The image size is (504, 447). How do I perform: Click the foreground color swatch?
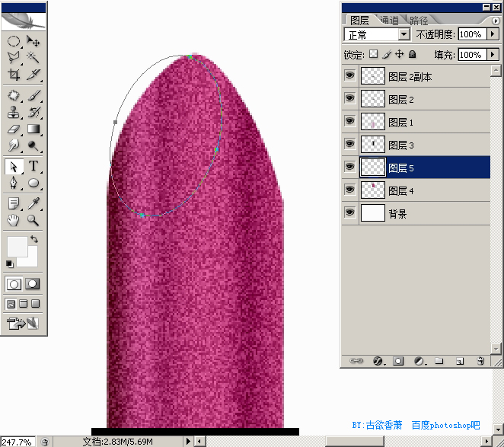[18, 247]
